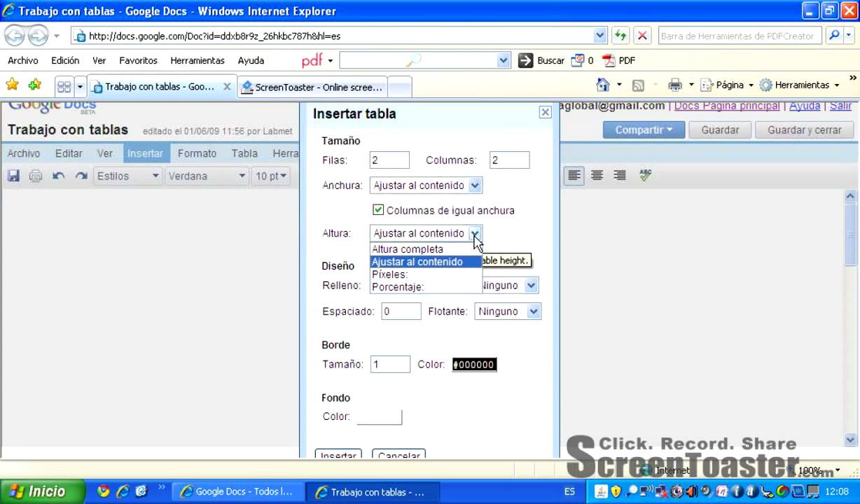Image resolution: width=860 pixels, height=504 pixels.
Task: Close the Insertar tabla dialog
Action: (x=546, y=112)
